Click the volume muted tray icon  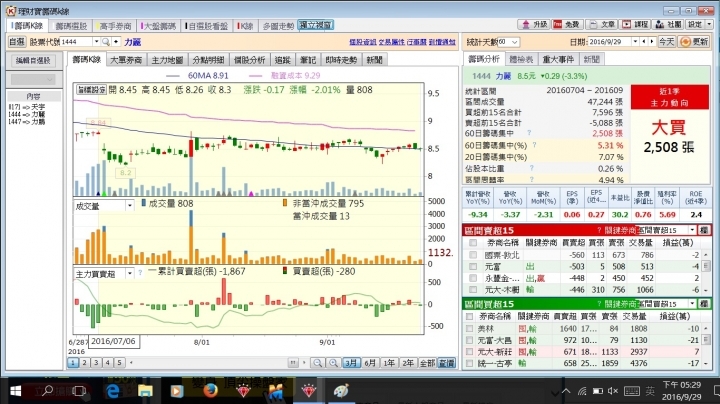tap(613, 391)
